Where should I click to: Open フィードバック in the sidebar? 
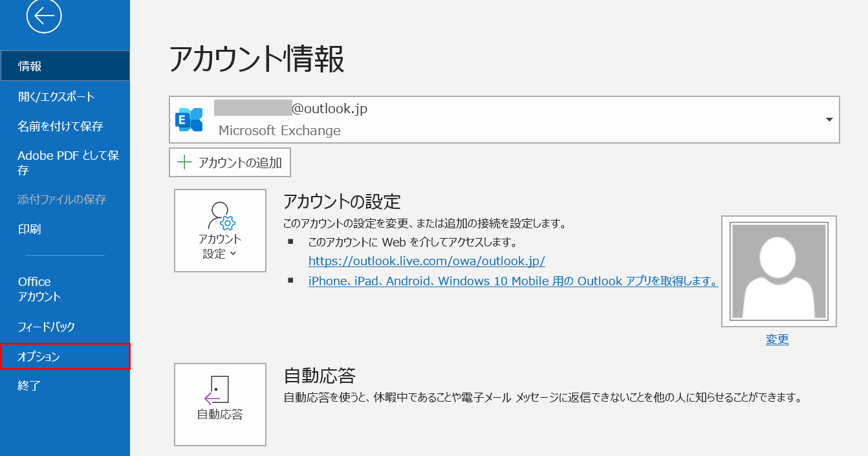47,327
